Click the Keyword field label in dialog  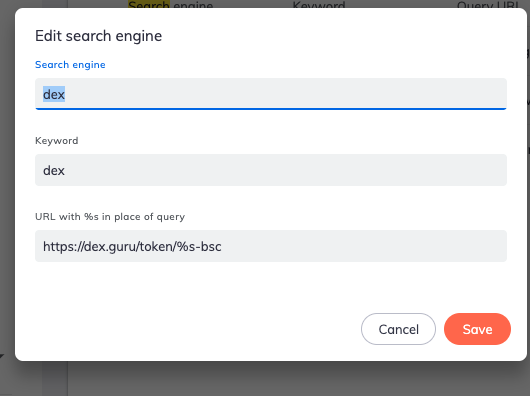pyautogui.click(x=56, y=141)
